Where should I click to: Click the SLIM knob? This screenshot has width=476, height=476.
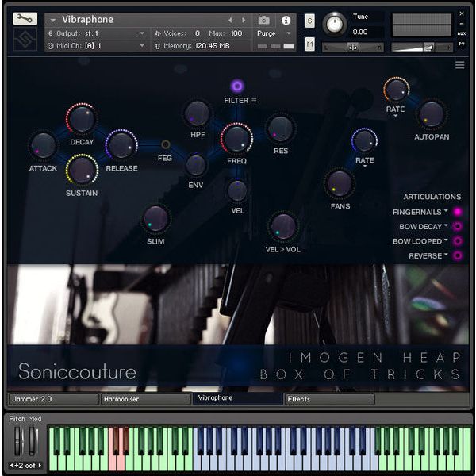tap(155, 219)
